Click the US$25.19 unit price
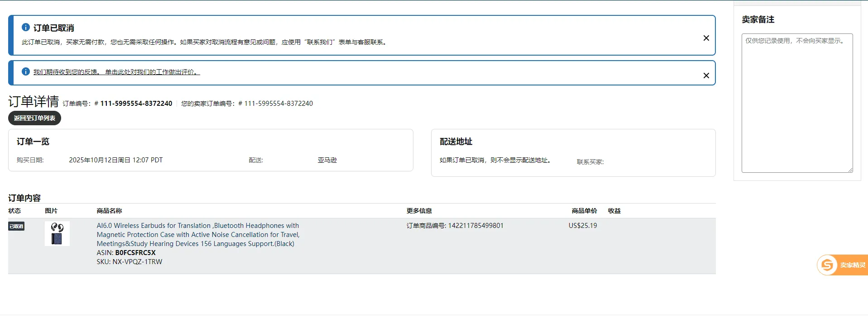The width and height of the screenshot is (868, 317). [x=582, y=226]
